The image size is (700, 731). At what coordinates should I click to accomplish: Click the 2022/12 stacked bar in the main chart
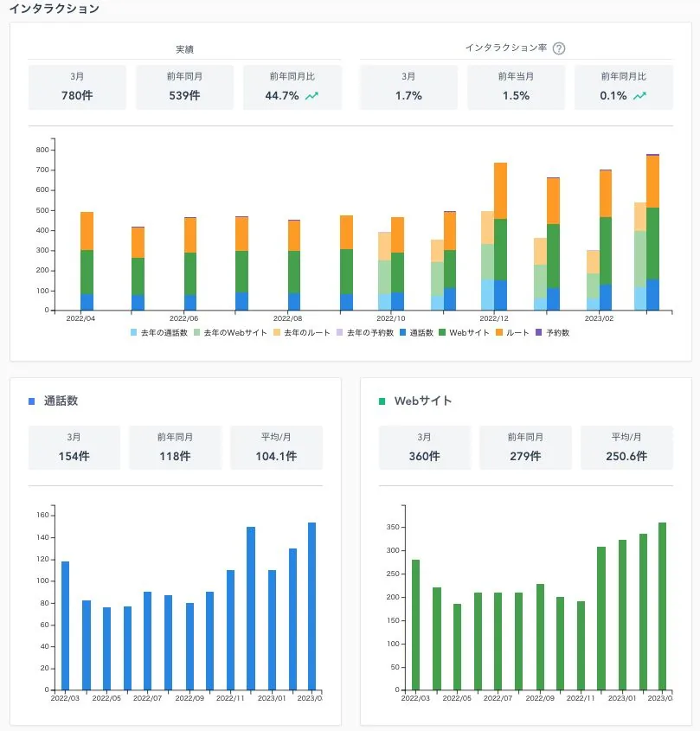pos(500,236)
